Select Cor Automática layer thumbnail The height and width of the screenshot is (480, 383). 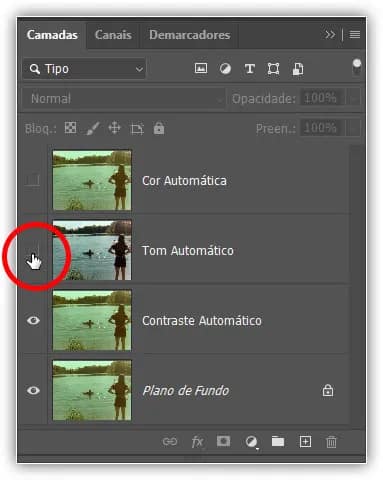(92, 180)
